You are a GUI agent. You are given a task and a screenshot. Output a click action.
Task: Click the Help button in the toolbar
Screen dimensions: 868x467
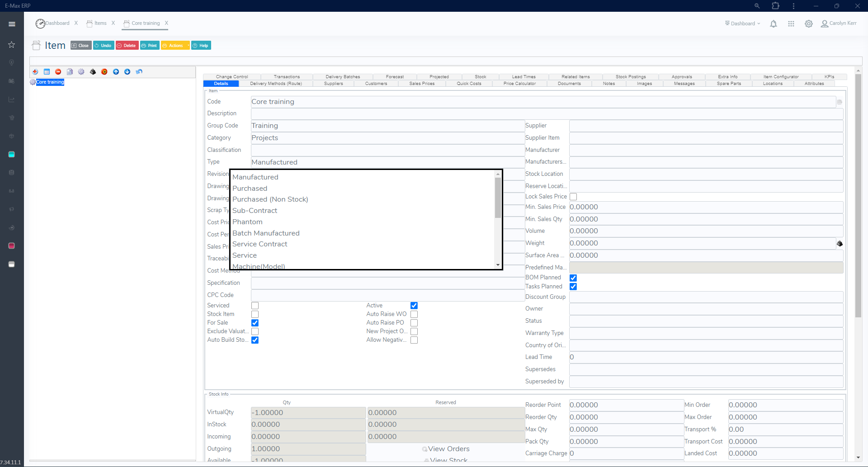pyautogui.click(x=201, y=45)
